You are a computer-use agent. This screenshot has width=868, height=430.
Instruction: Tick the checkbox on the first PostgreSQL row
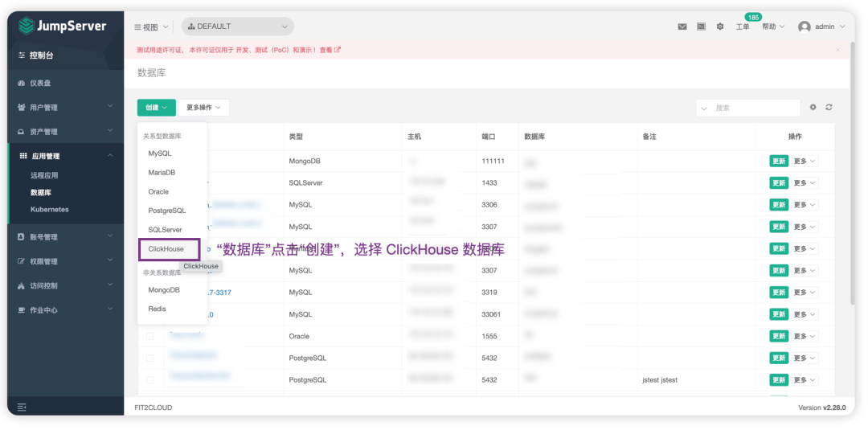(149, 358)
